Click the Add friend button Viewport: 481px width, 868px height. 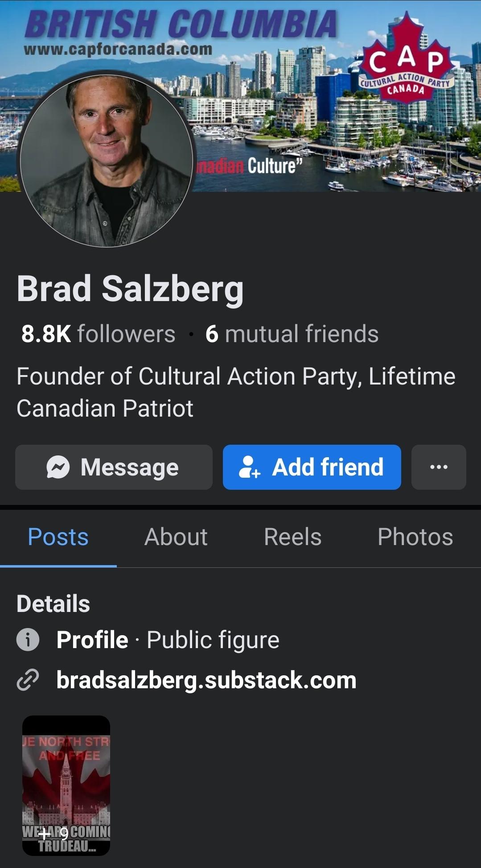coord(312,467)
